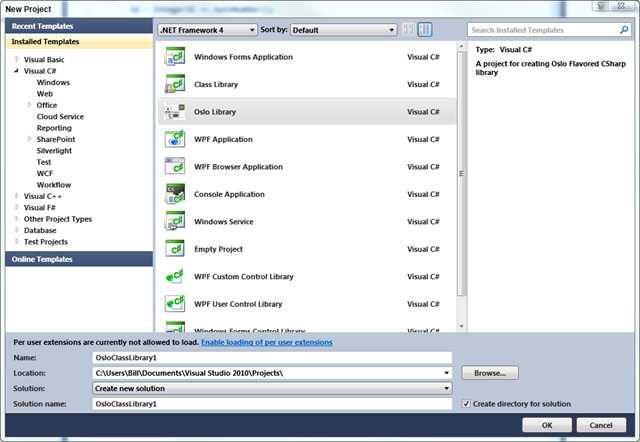The height and width of the screenshot is (442, 640).
Task: Click the Solution name input field
Action: 272,404
